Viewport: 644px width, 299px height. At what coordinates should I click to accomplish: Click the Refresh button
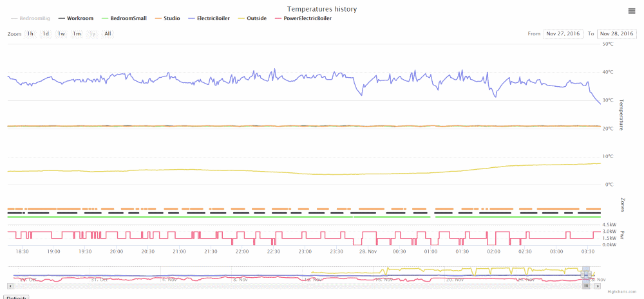tap(16, 297)
